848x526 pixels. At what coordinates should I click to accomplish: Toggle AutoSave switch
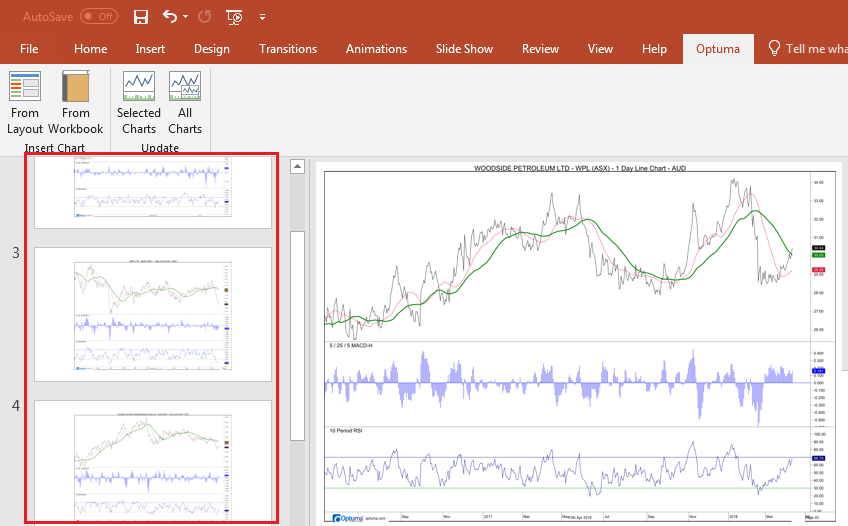tap(99, 17)
